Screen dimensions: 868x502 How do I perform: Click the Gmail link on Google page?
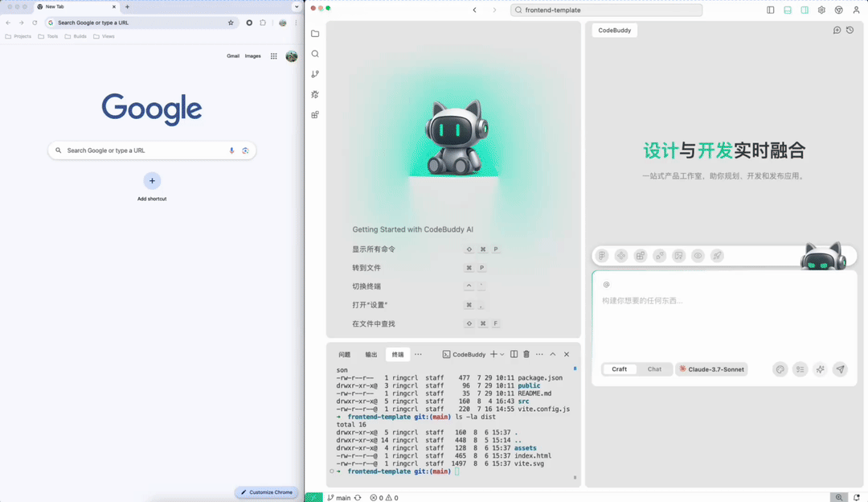233,56
